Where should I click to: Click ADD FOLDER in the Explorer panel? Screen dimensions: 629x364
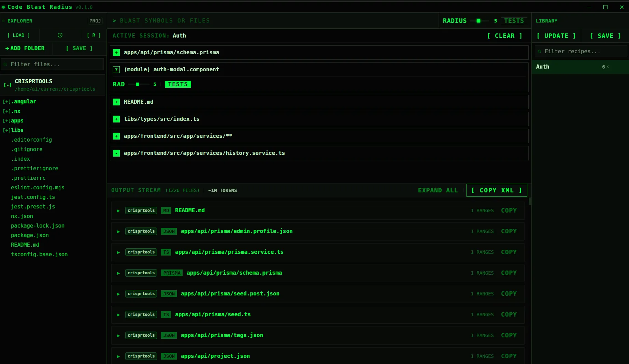click(25, 48)
